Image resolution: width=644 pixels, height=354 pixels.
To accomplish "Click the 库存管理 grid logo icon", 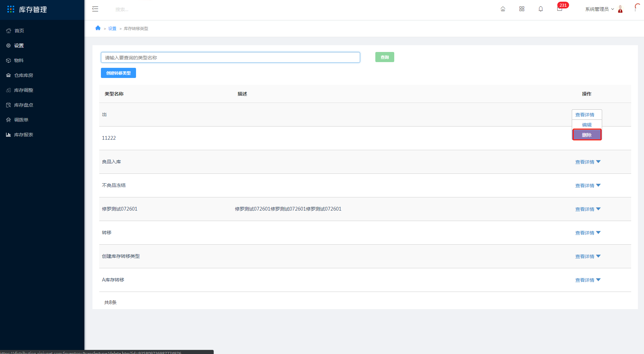I will pos(11,9).
